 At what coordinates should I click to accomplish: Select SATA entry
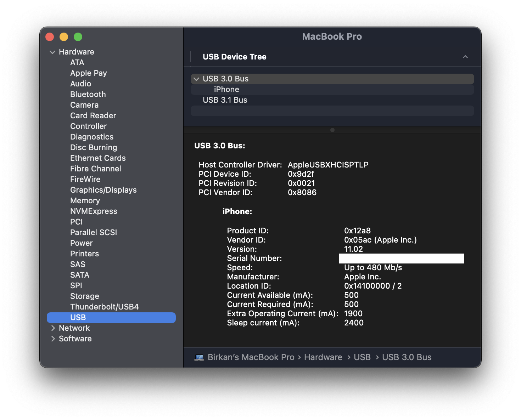click(80, 275)
